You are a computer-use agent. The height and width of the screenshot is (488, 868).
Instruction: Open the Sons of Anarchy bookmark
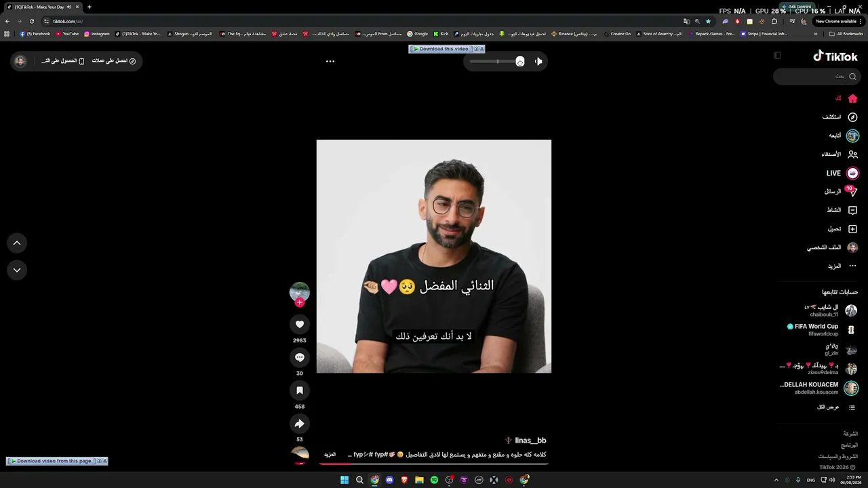click(x=659, y=34)
